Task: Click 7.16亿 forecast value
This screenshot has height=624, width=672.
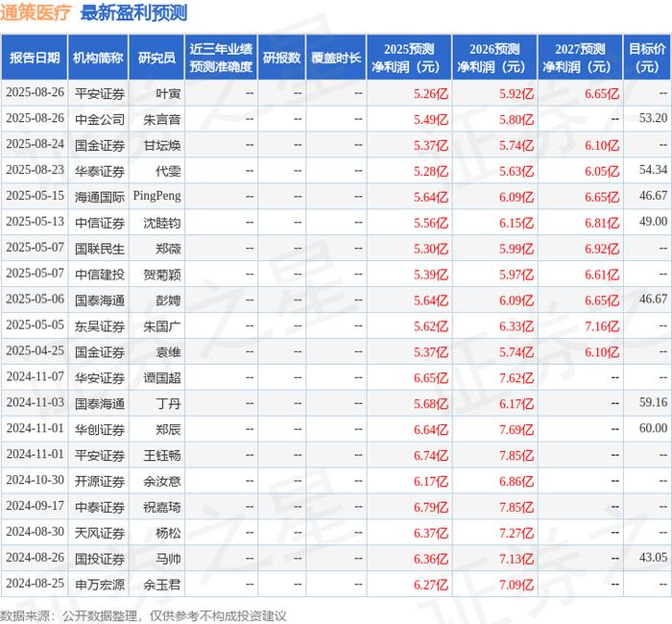Action: coord(602,326)
